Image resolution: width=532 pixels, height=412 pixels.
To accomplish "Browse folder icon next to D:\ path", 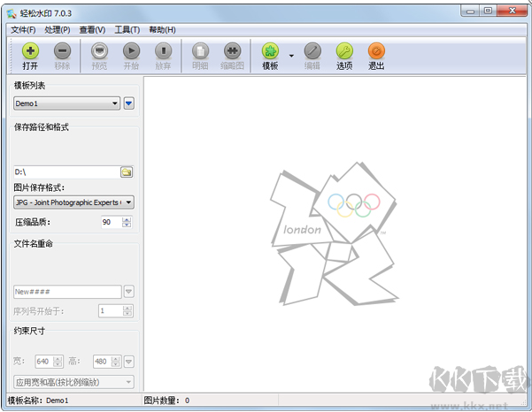I will click(127, 172).
